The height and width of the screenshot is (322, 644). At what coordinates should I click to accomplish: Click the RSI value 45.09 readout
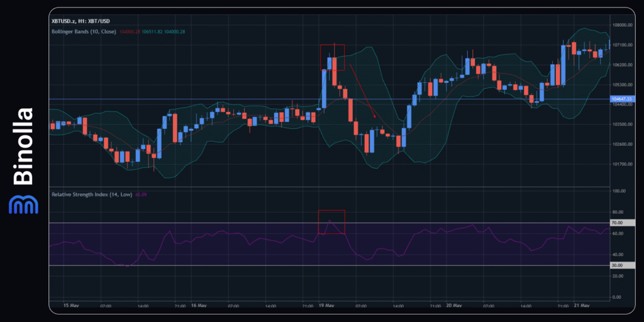pyautogui.click(x=142, y=195)
